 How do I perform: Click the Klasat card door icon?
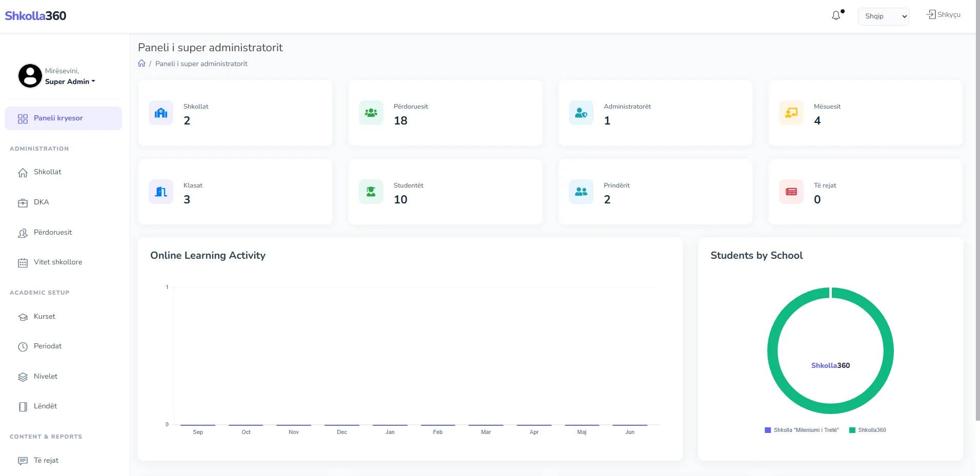pyautogui.click(x=161, y=192)
